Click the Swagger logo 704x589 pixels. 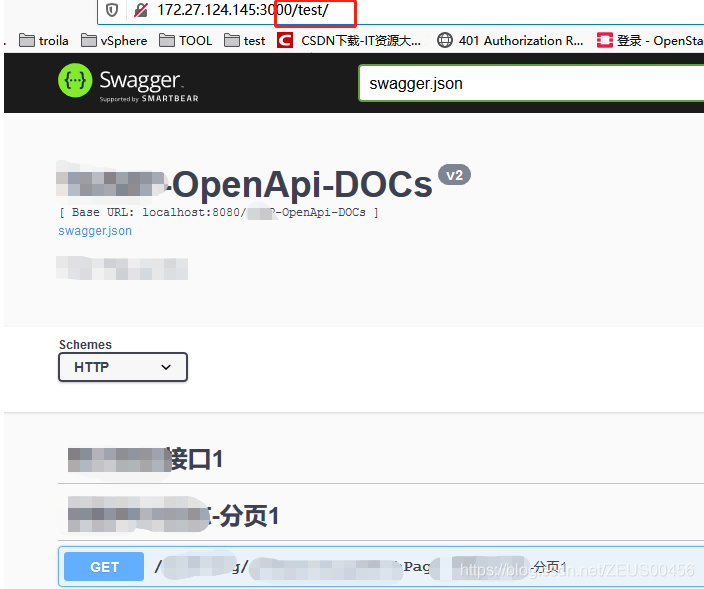pos(128,83)
